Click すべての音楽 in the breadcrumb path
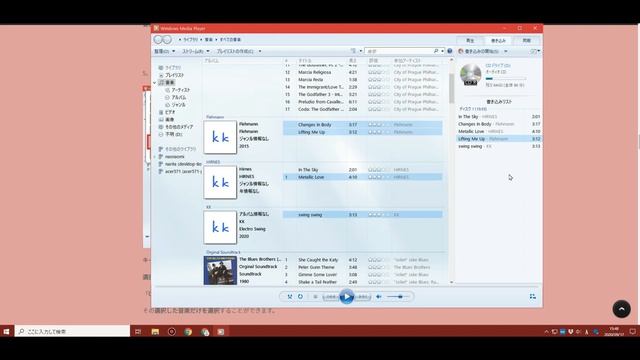 click(x=230, y=40)
